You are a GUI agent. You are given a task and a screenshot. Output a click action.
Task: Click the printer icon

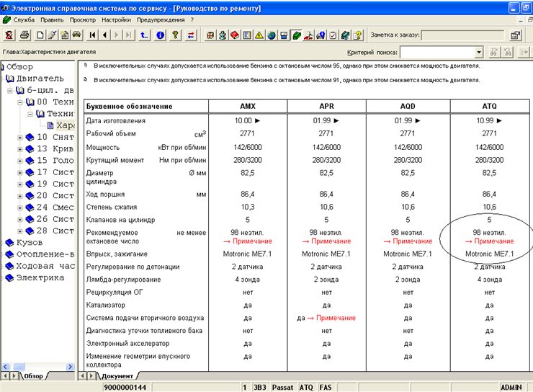(24, 35)
